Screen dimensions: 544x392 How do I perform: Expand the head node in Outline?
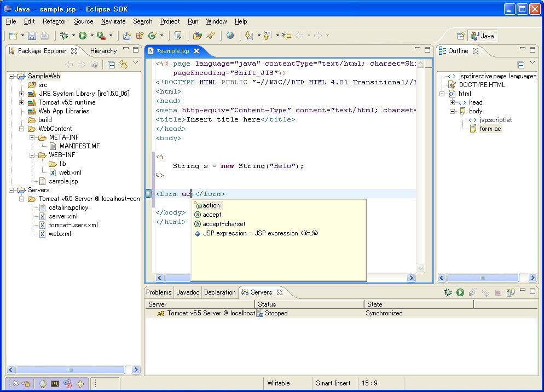(x=452, y=102)
